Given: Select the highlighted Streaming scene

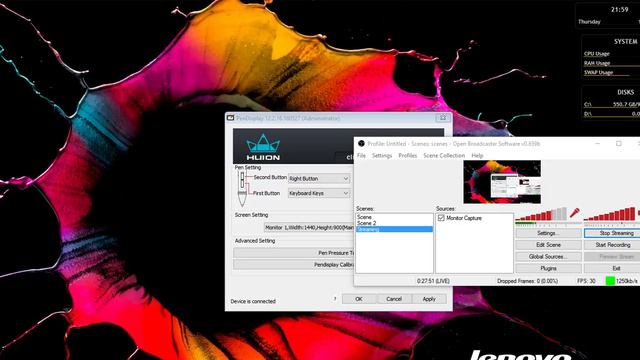Looking at the screenshot, I should [394, 229].
